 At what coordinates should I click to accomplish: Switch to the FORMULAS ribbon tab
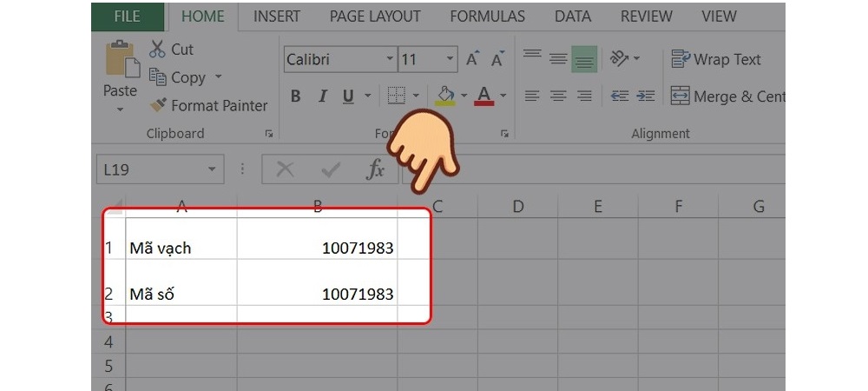click(x=487, y=17)
